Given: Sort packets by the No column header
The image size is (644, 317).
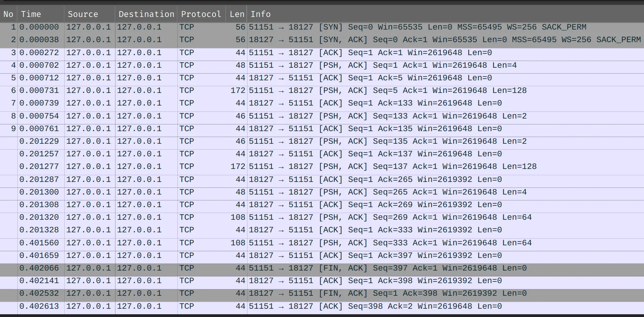Looking at the screenshot, I should [x=8, y=14].
